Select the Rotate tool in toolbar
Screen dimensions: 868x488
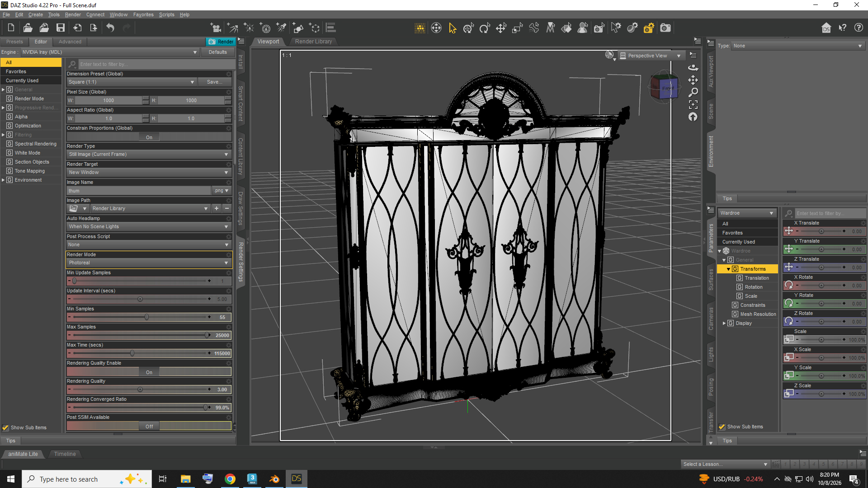[x=485, y=28]
